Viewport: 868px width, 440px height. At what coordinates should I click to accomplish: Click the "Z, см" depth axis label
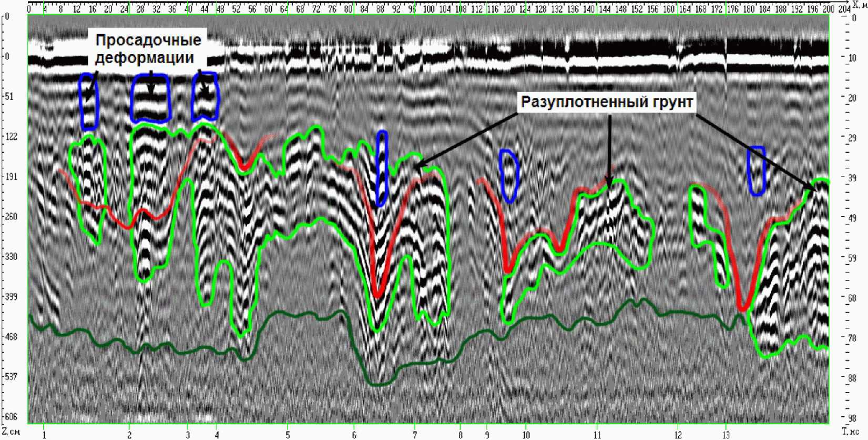(11, 431)
